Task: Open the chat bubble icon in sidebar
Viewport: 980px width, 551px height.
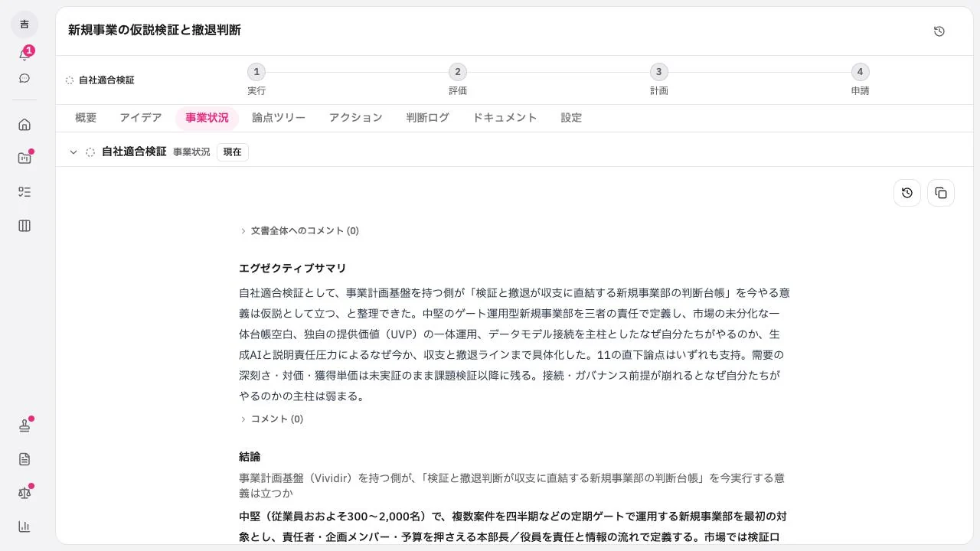Action: 24,78
